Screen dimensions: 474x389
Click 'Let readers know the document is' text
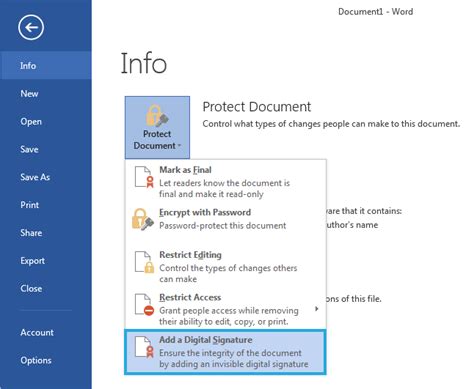click(225, 183)
